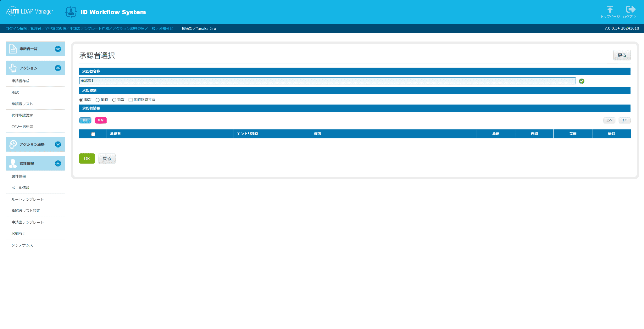Image resolution: width=644 pixels, height=329 pixels.
Task: Click the version text 7.0.0.34 20241018
Action: [x=622, y=28]
